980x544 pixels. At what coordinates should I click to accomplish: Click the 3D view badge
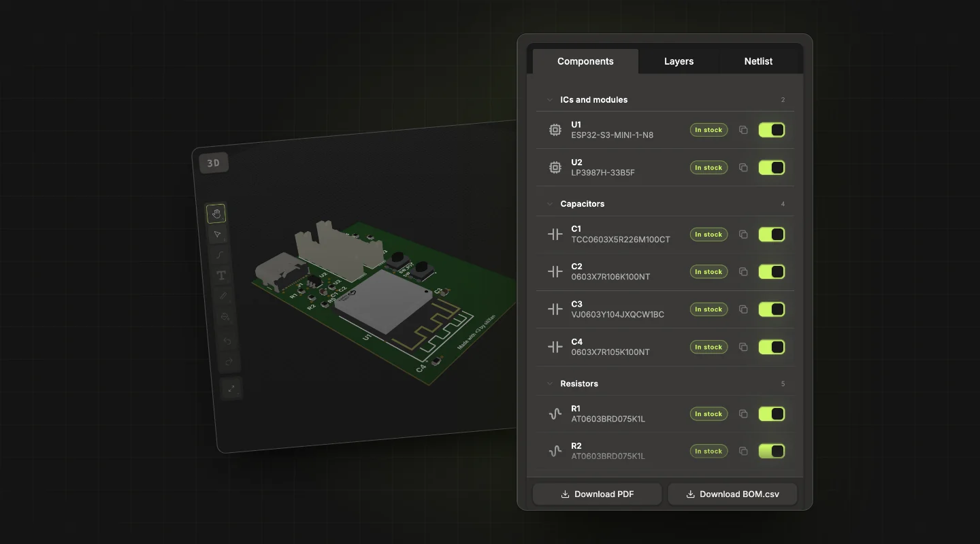(214, 163)
